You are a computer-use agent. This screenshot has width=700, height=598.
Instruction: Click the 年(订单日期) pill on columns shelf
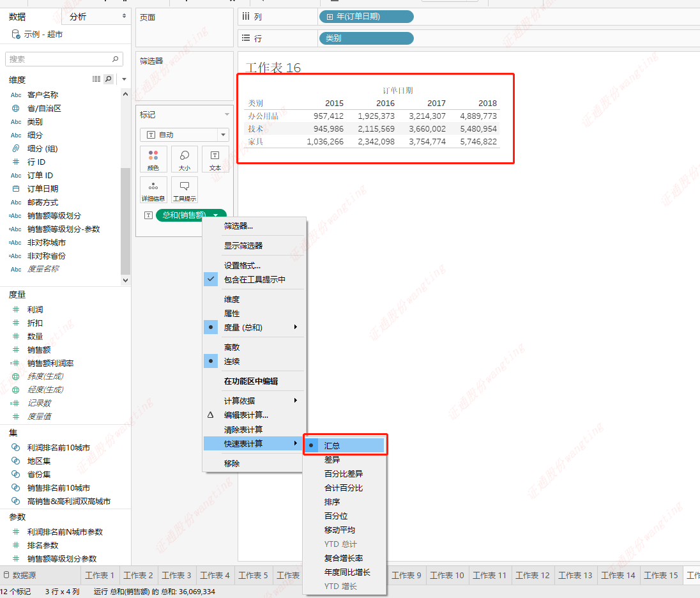pos(366,17)
